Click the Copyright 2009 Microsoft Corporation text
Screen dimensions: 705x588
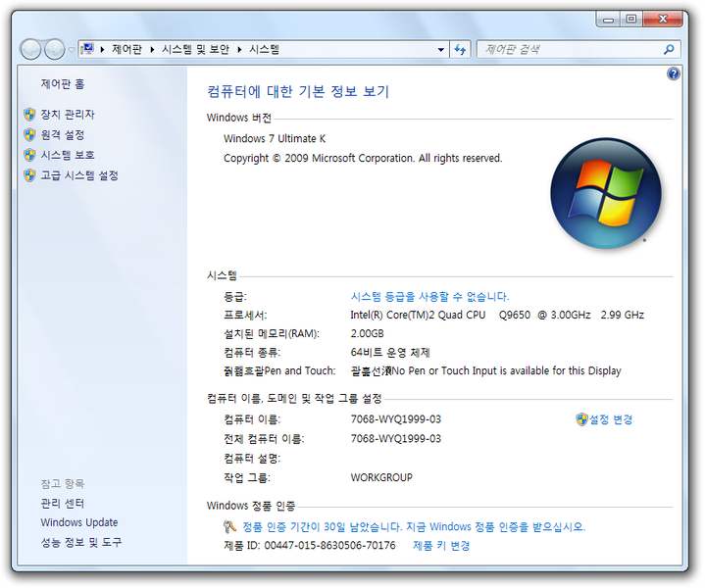coord(363,158)
